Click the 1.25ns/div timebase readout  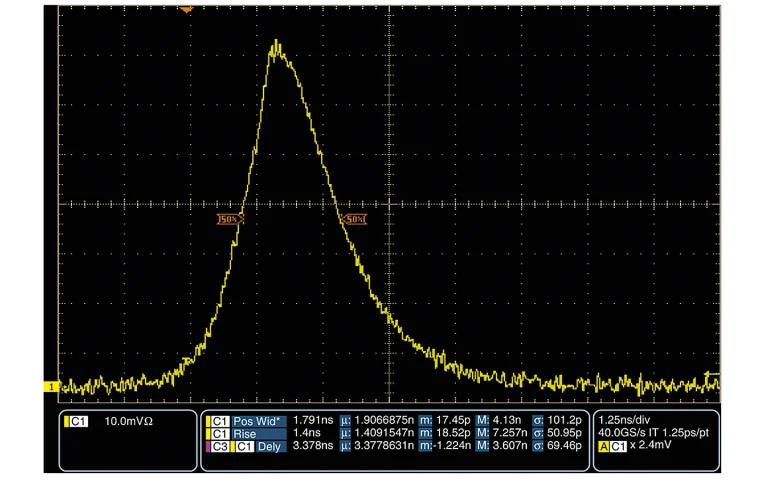point(624,420)
